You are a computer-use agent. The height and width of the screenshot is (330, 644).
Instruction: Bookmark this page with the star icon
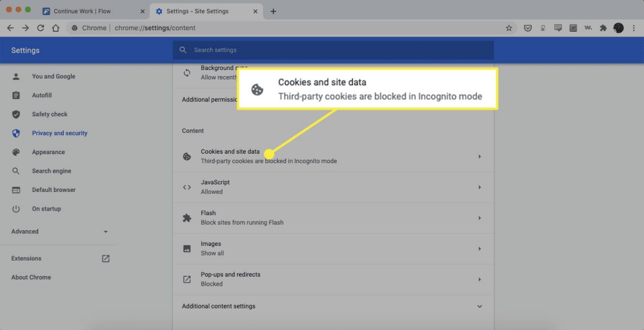(509, 28)
